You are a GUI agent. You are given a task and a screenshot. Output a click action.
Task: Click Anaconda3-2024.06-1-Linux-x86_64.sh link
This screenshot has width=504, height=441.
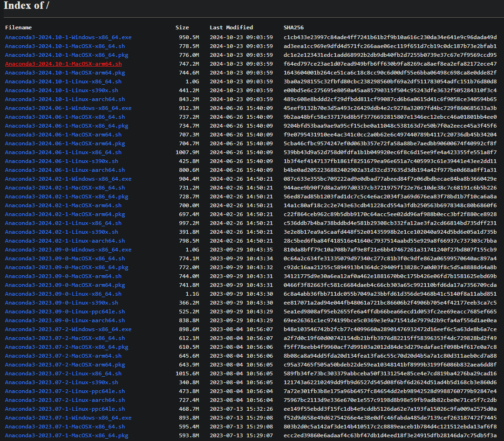tap(63, 152)
